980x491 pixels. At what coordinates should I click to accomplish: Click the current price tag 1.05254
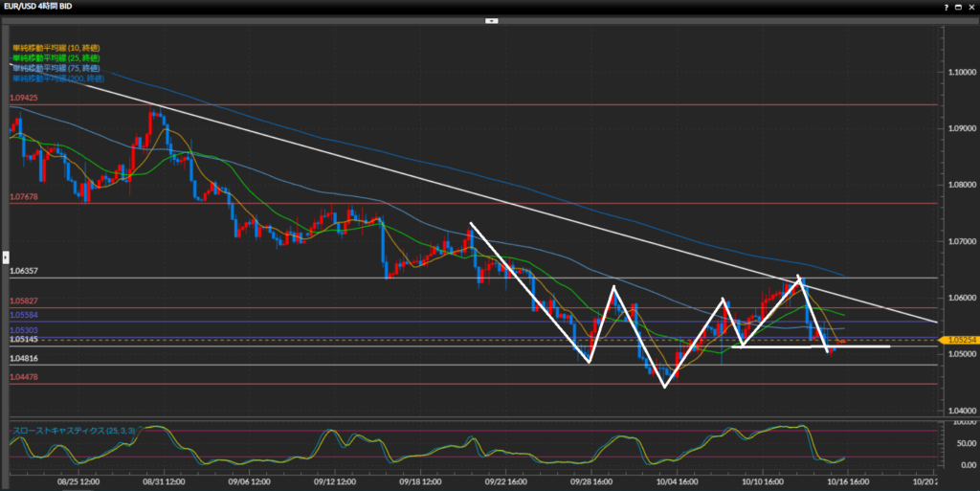[960, 340]
